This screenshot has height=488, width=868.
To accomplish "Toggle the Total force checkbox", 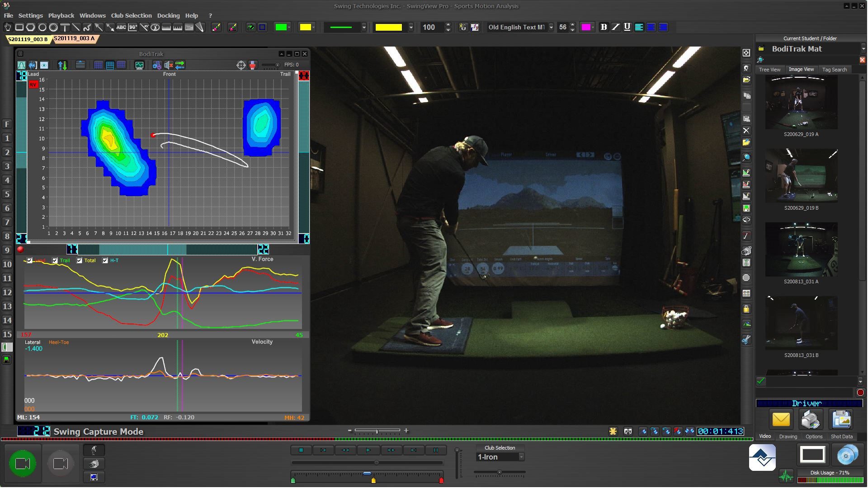I will pos(80,261).
